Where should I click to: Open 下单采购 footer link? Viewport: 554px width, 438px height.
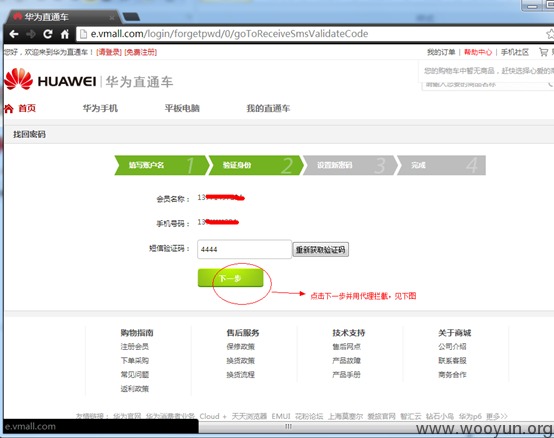[135, 361]
